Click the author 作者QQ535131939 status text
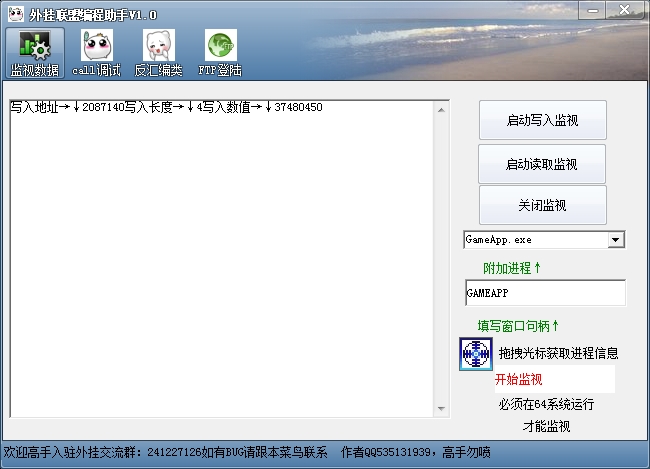 coord(388,452)
